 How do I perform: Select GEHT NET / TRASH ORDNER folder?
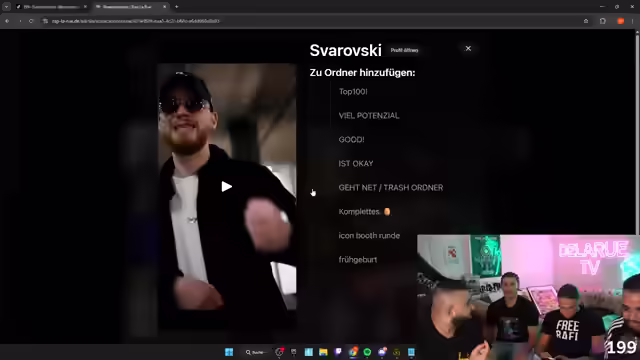point(391,188)
